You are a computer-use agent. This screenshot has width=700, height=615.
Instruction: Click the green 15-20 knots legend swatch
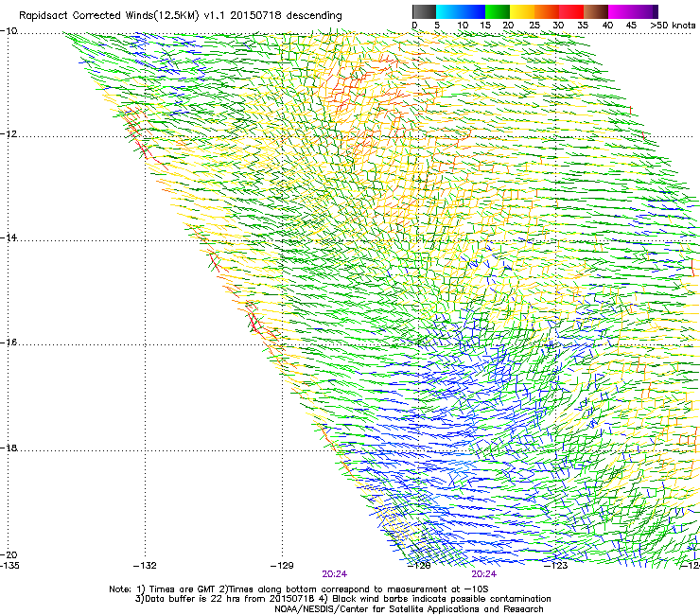click(x=498, y=11)
